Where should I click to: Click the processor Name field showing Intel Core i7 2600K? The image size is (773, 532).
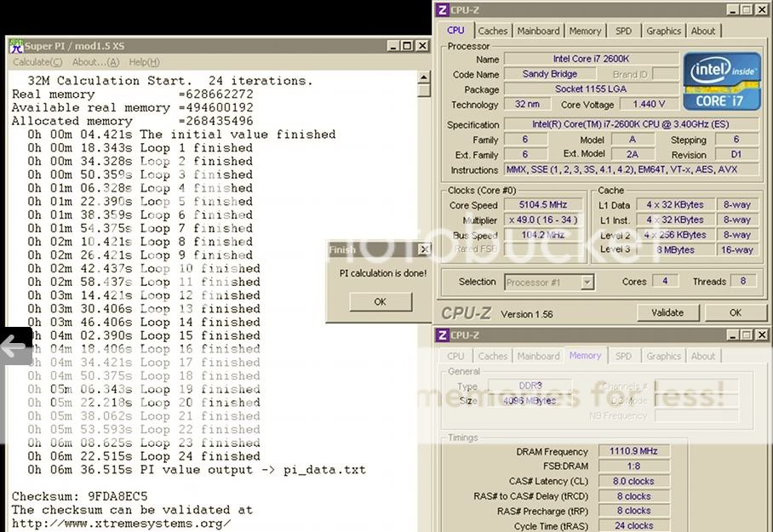click(x=590, y=60)
